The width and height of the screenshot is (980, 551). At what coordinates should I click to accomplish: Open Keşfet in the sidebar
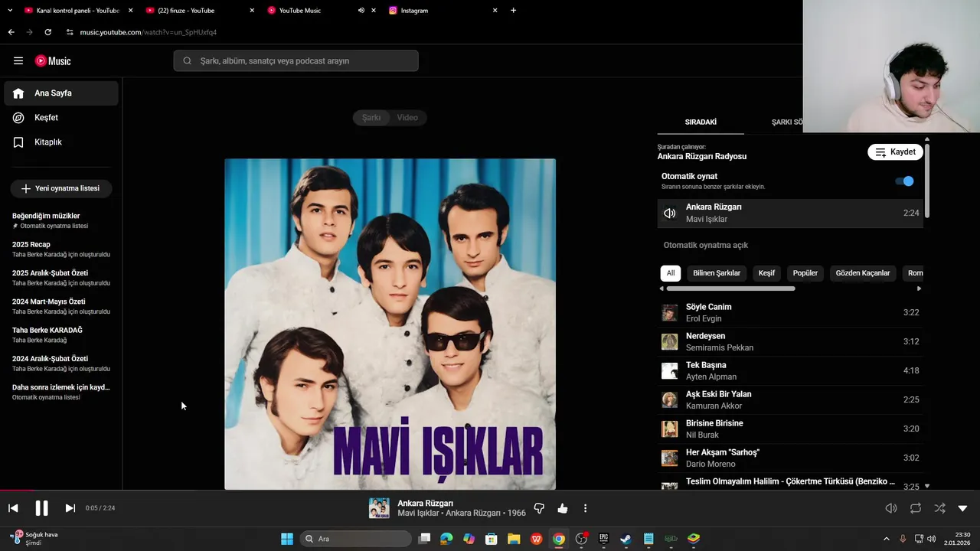coord(61,118)
